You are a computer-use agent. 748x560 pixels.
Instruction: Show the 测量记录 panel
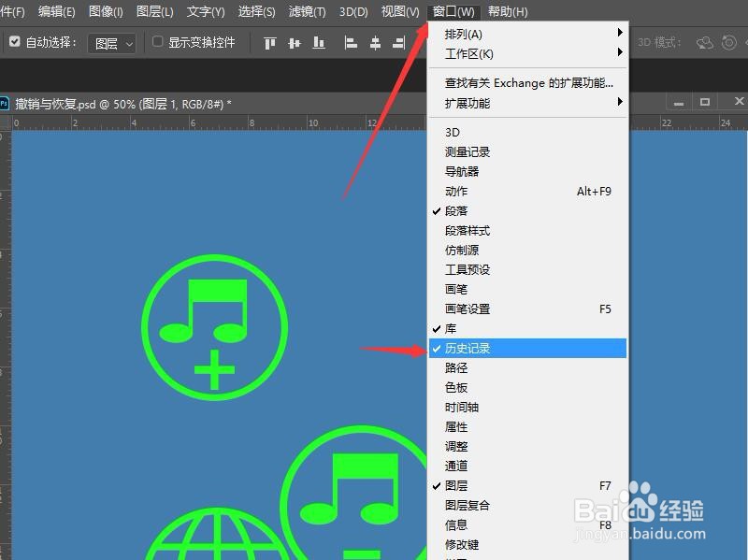(527, 152)
